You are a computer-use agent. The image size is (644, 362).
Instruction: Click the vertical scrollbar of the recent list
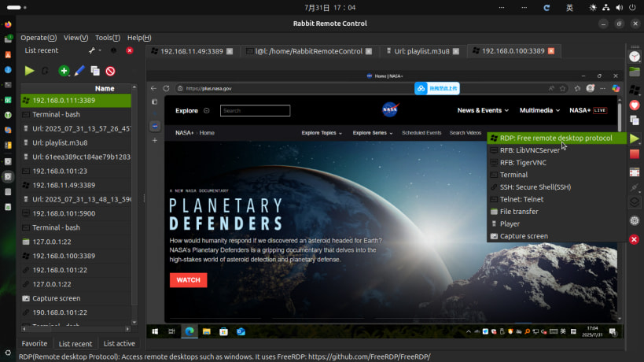click(134, 205)
